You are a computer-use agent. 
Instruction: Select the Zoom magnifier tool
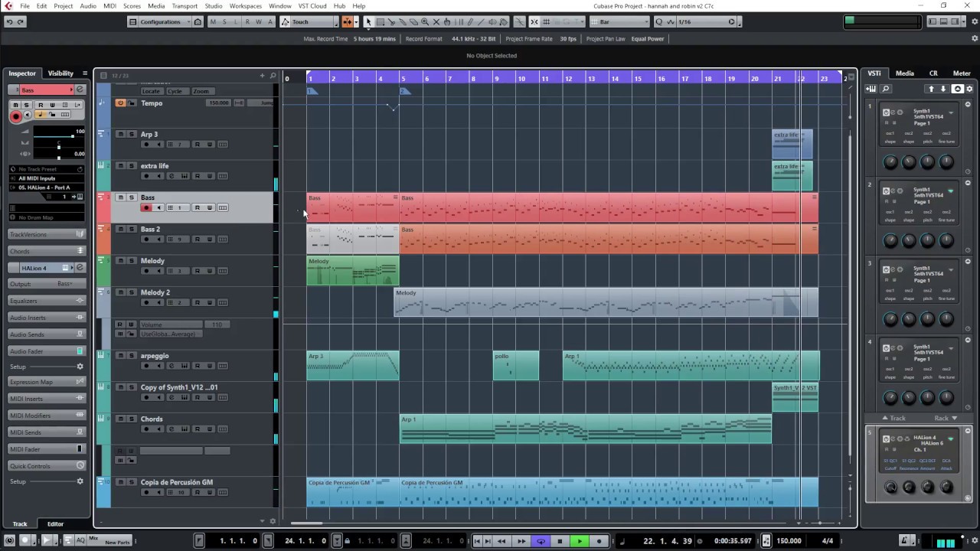coord(425,21)
